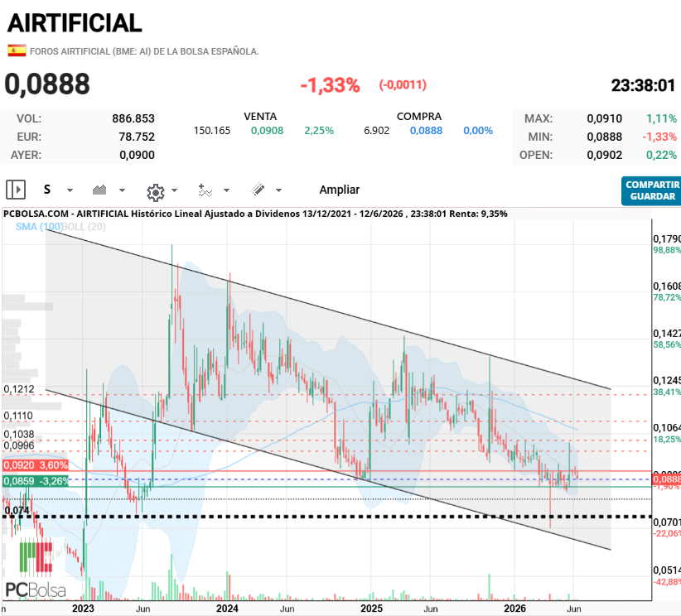Click the COMPRA column heading
Viewport: 681px width, 616px height.
pos(419,117)
